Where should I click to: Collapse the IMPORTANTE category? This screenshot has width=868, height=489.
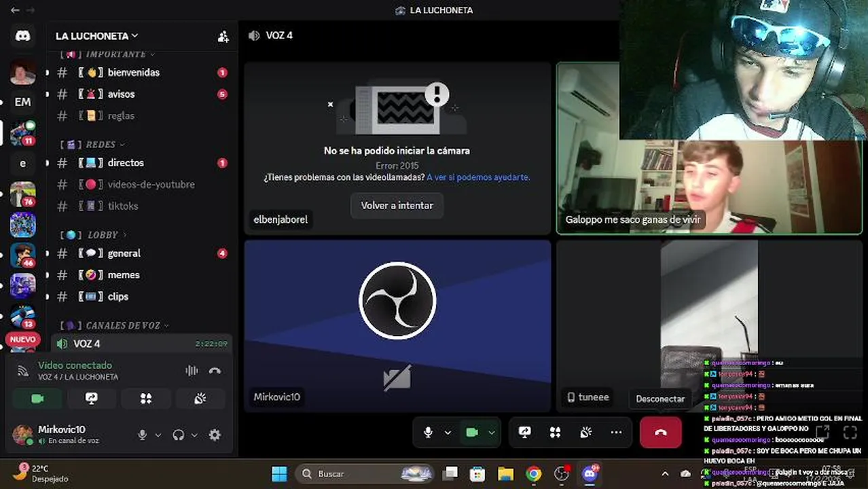point(107,54)
